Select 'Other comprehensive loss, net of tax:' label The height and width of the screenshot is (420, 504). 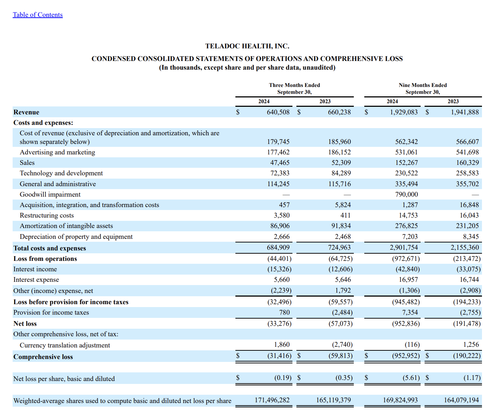click(66, 334)
